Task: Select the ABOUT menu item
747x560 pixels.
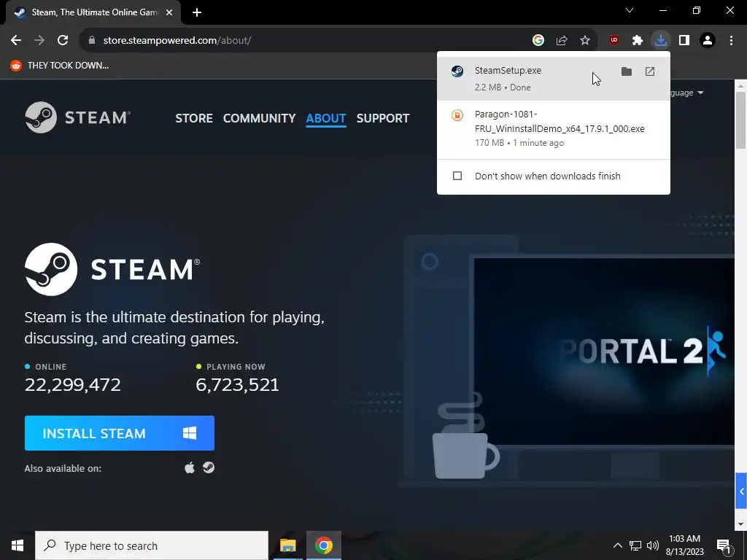Action: 326,118
